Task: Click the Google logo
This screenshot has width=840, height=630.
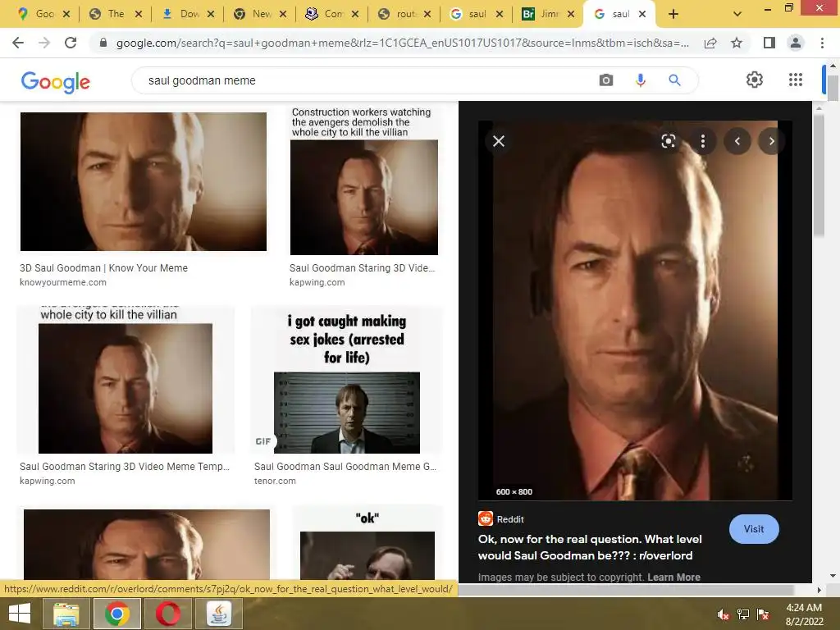Action: click(56, 82)
